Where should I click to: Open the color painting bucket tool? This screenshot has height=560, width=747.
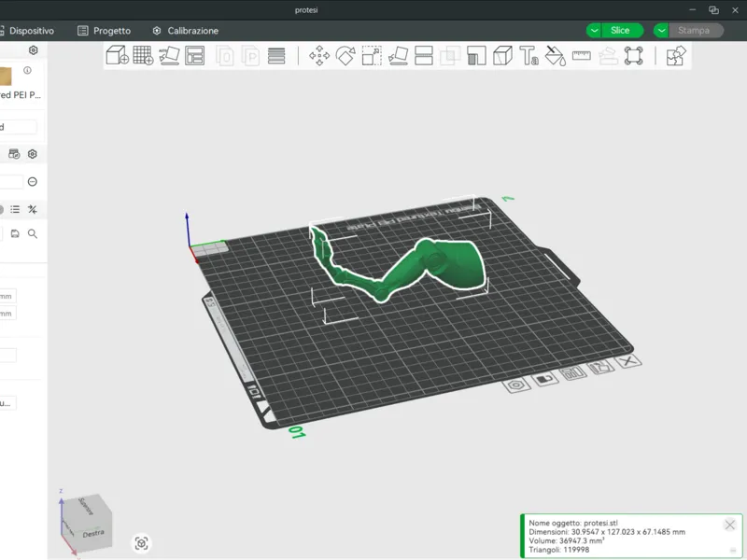pos(555,56)
